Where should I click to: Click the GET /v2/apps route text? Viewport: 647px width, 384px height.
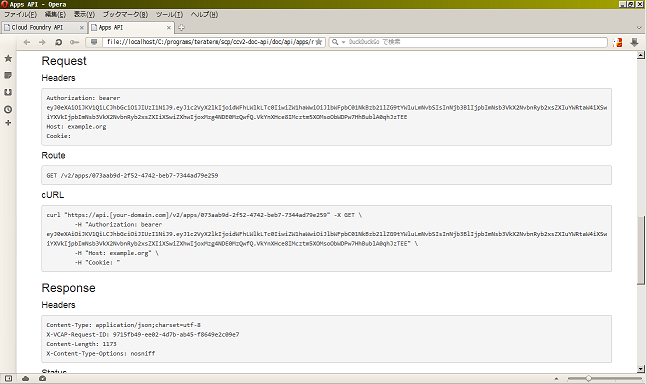[132, 176]
